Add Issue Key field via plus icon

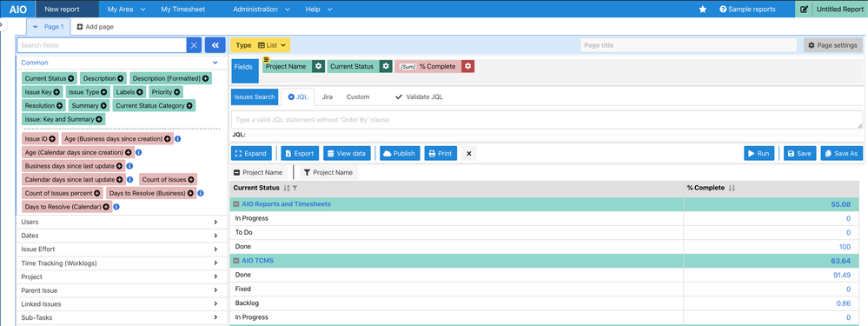click(x=57, y=92)
